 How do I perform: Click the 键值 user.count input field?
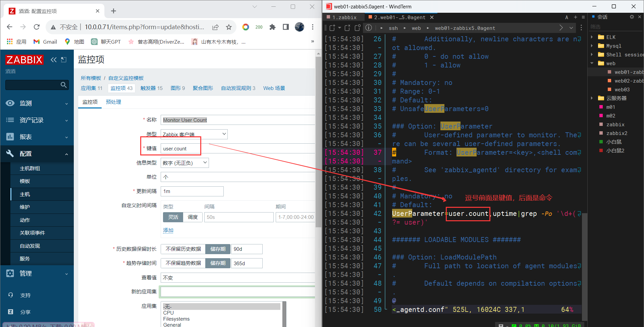(x=237, y=149)
